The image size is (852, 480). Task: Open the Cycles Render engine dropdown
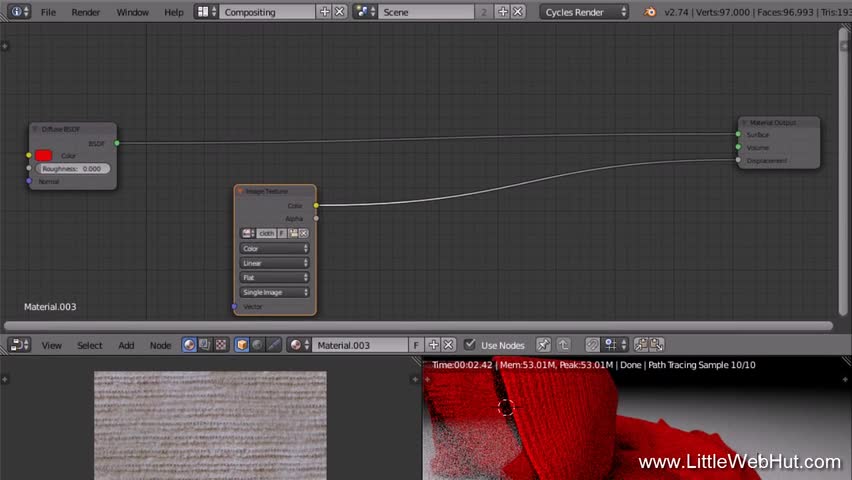(585, 11)
